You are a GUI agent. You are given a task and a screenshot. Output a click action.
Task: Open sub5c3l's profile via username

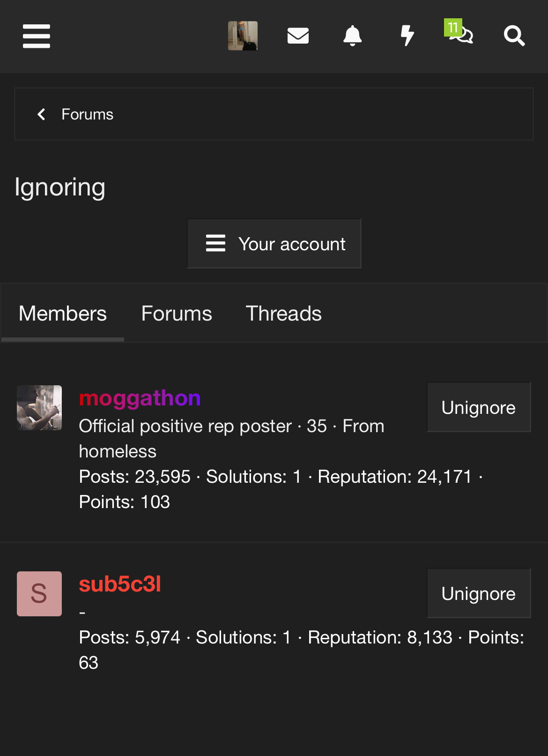(120, 584)
